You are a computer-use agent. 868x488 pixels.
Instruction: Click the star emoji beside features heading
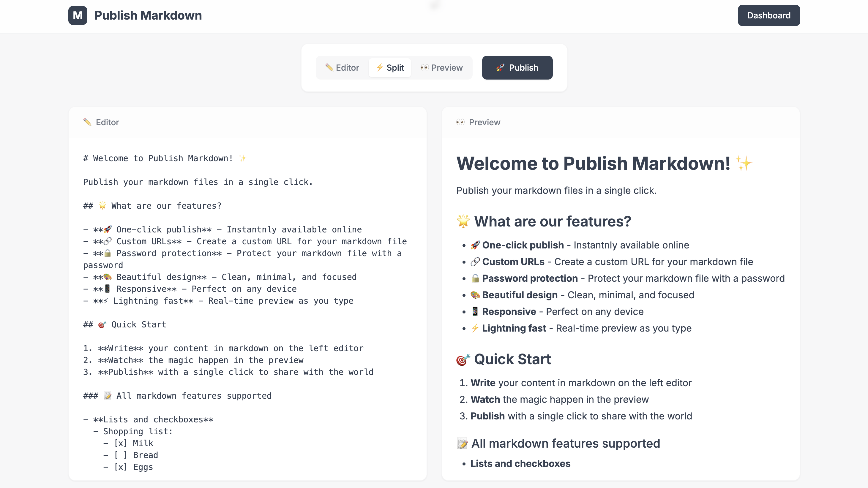pyautogui.click(x=463, y=221)
